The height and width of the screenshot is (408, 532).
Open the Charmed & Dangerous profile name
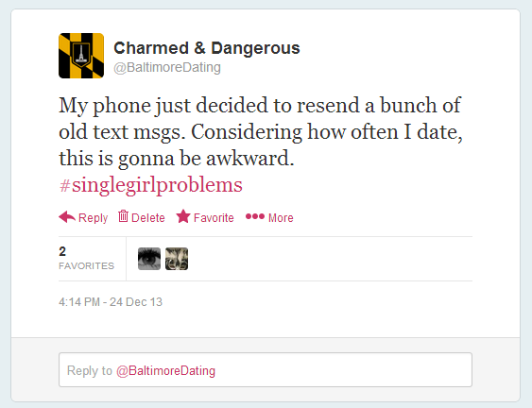[207, 48]
